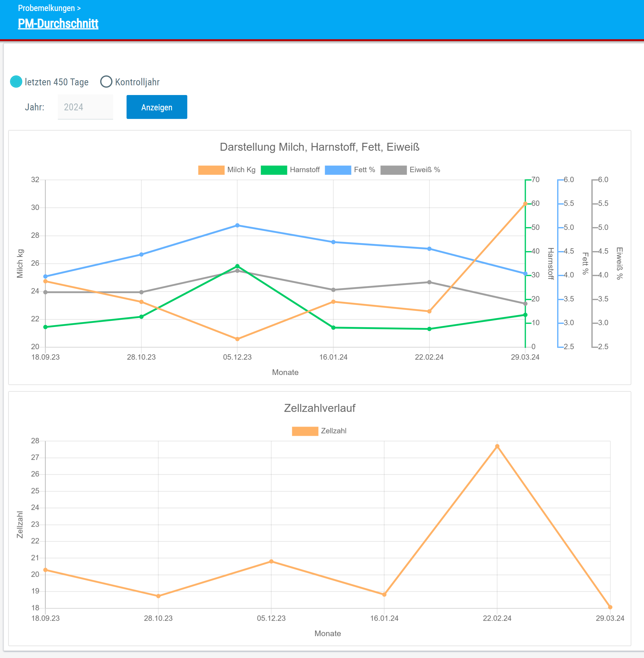This screenshot has height=658, width=644.
Task: Toggle Milch Kg legend orange swatch
Action: 211,170
